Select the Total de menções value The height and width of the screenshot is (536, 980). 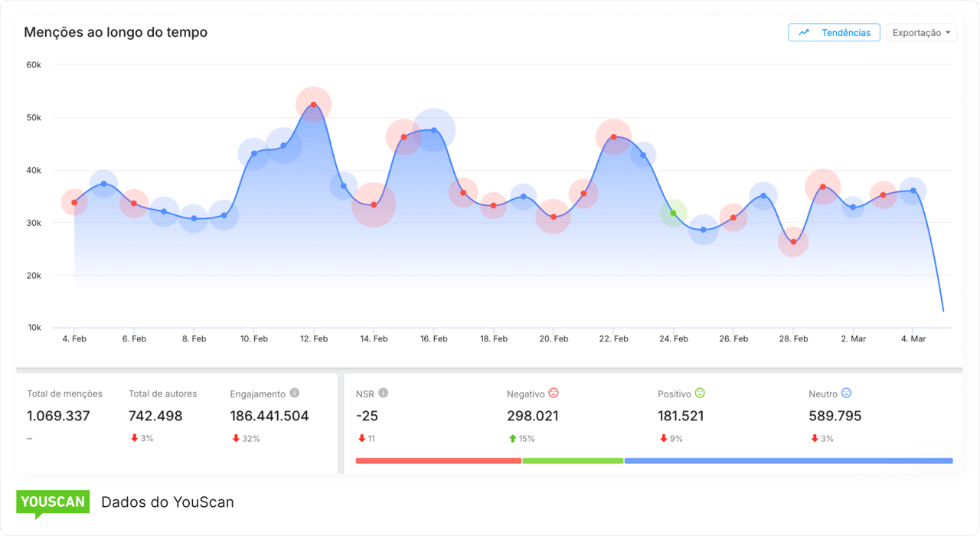59,416
